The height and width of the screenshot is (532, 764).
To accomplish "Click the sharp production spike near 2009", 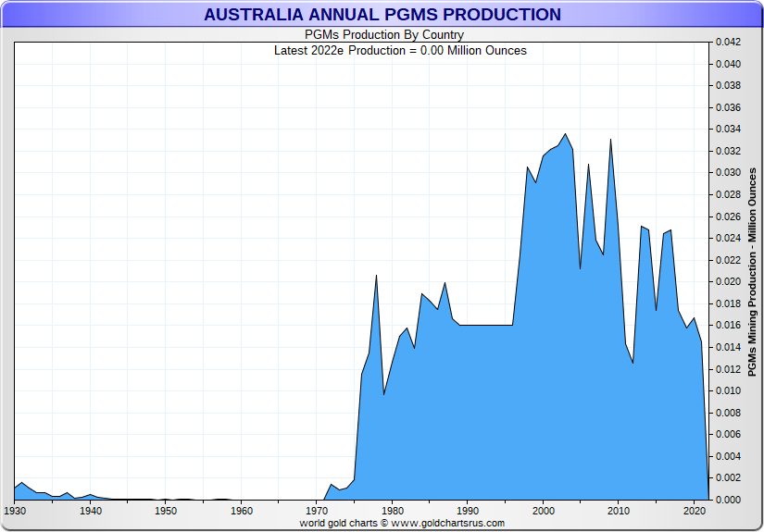I will pyautogui.click(x=610, y=140).
